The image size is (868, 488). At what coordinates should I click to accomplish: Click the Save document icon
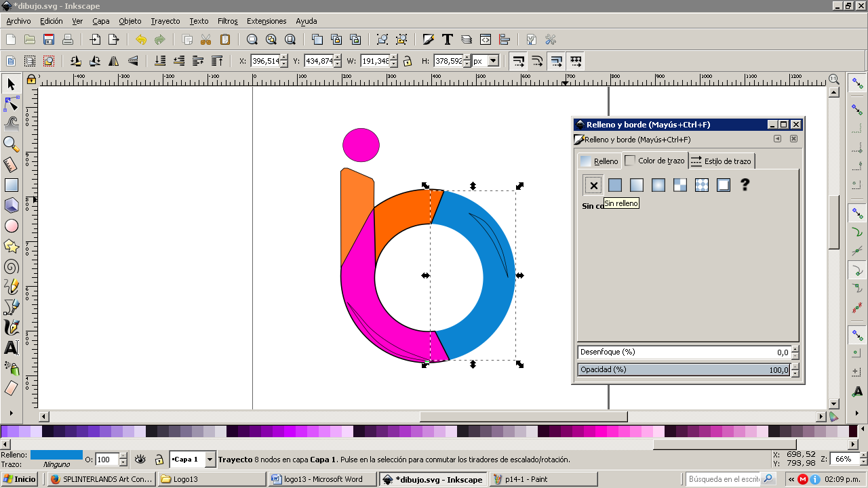[x=49, y=39]
